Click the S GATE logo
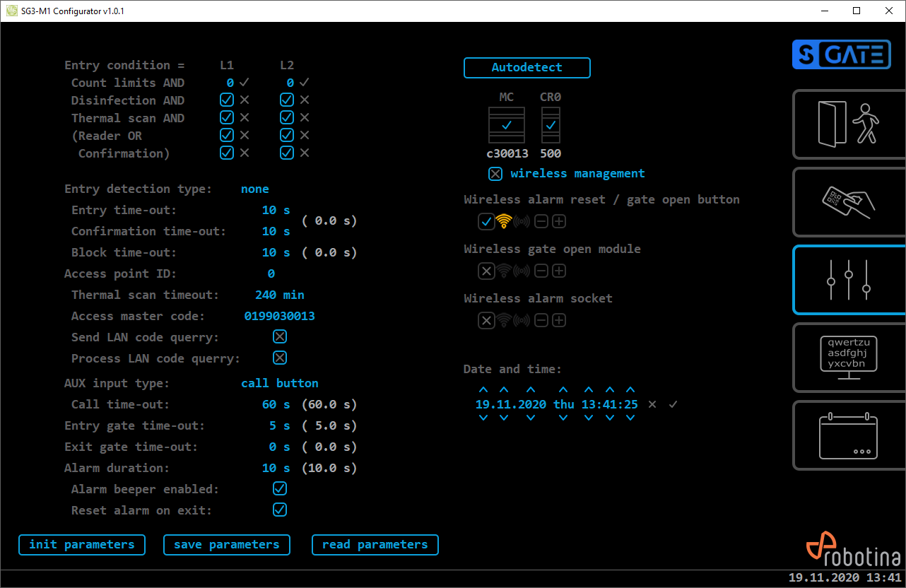Screen dimensions: 906x588 [x=841, y=54]
